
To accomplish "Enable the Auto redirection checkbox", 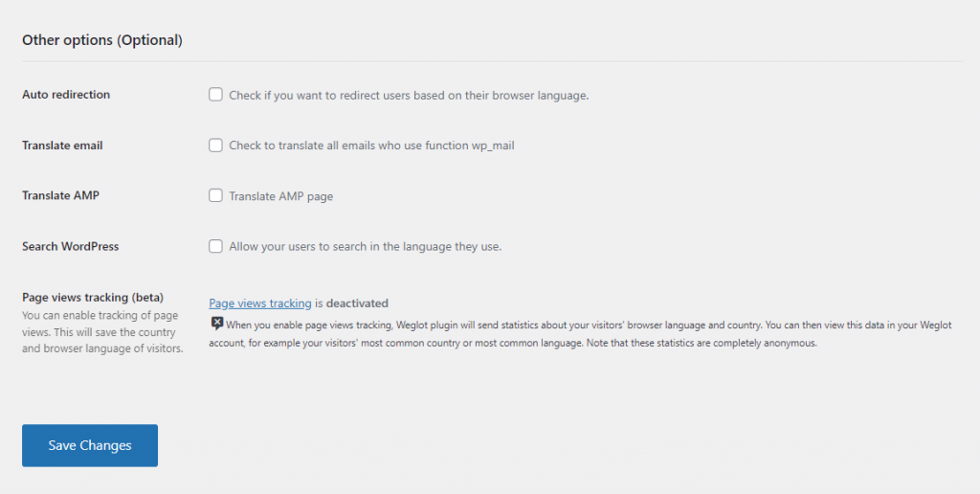I will click(216, 95).
